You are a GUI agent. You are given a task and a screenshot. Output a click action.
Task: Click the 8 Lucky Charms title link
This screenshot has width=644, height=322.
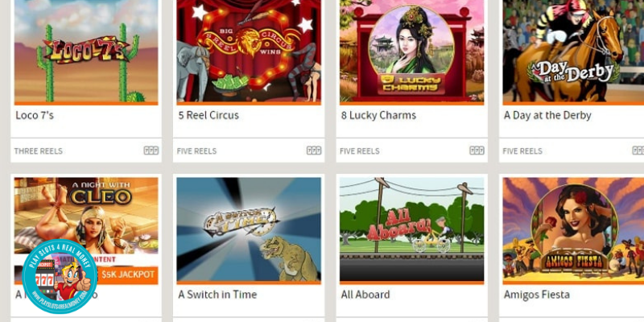[x=378, y=115]
